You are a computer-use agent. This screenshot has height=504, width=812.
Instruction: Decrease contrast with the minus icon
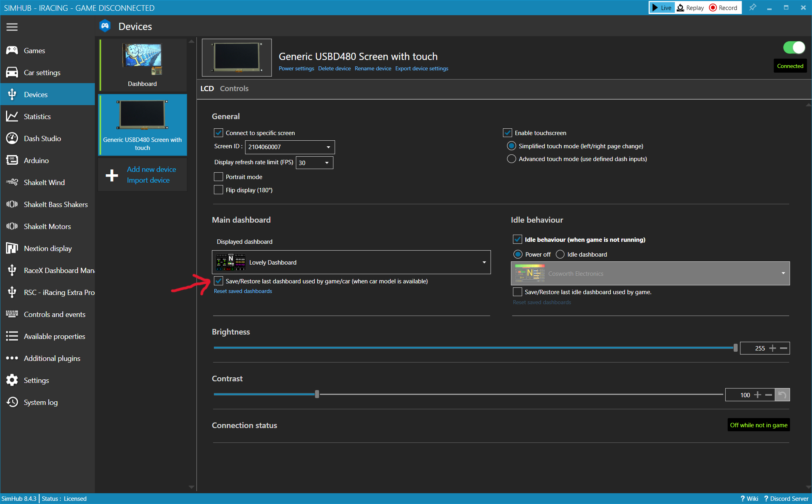tap(768, 395)
